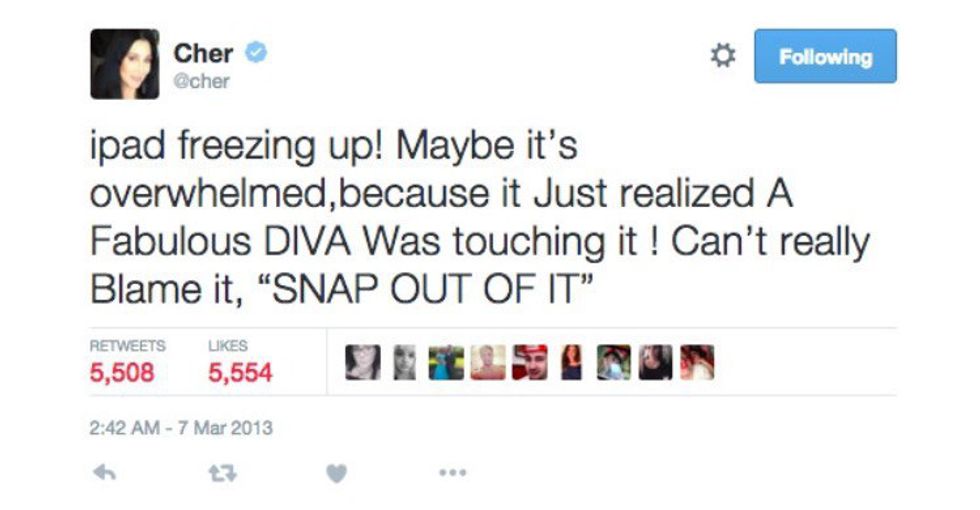The image size is (980, 510).
Task: Click the 2:42 AM - 7 Mar 2013 timestamp
Action: [181, 429]
